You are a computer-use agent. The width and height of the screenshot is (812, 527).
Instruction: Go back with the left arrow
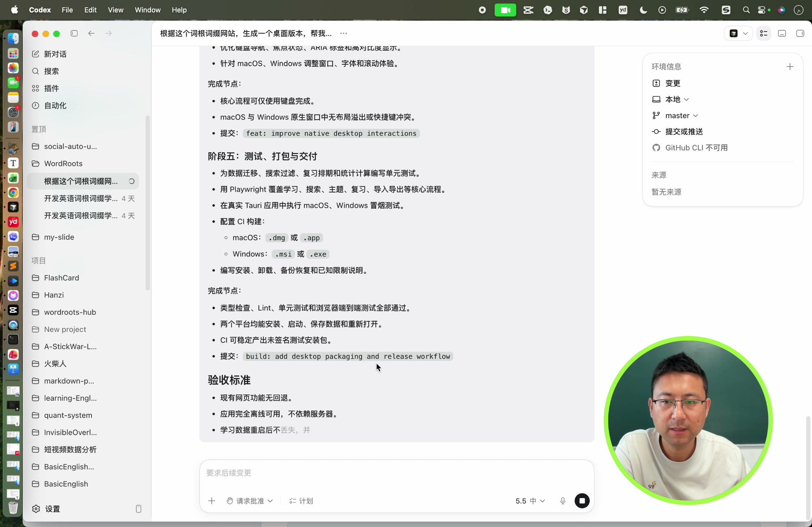tap(91, 33)
